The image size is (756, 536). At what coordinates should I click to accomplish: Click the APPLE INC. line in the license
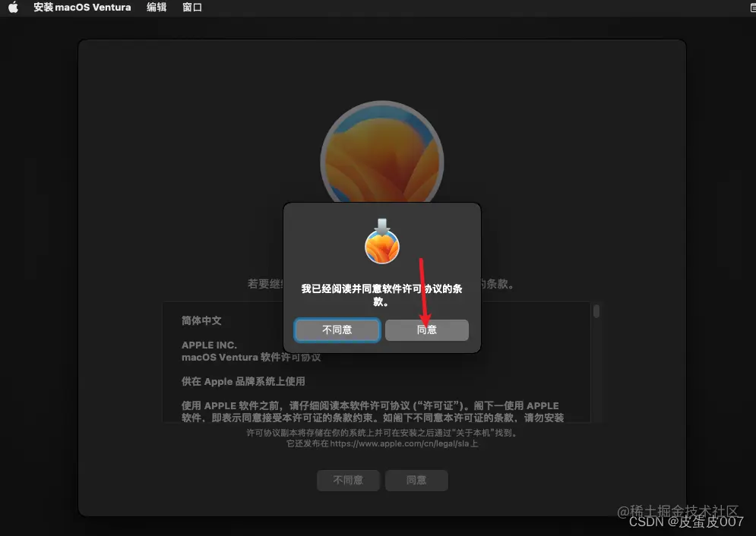click(x=209, y=345)
